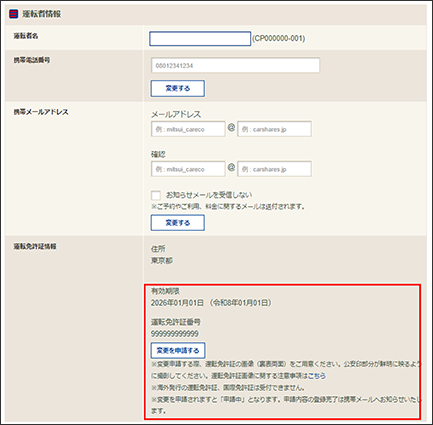
Task: Click 変更する button under email settings
Action: pyautogui.click(x=178, y=223)
